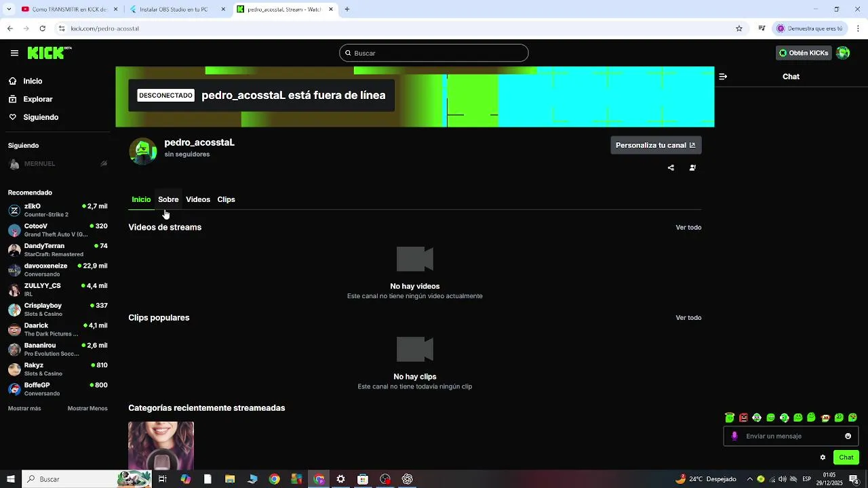Open the MERNUEL followed channel
868x488 pixels.
click(x=58, y=164)
